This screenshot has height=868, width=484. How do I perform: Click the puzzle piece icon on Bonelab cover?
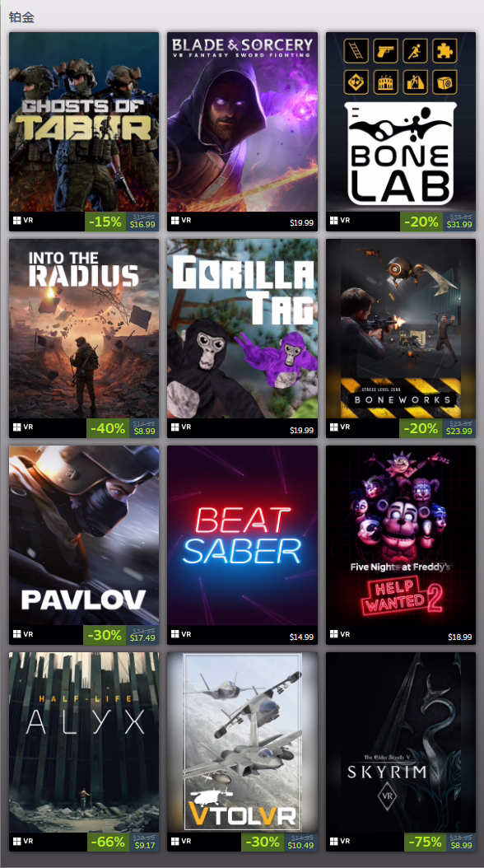coord(444,52)
